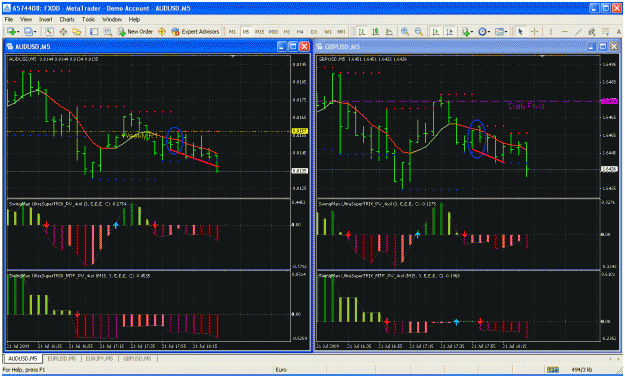Open the periods clock dropdown
Image resolution: width=625 pixels, height=376 pixels.
(489, 32)
